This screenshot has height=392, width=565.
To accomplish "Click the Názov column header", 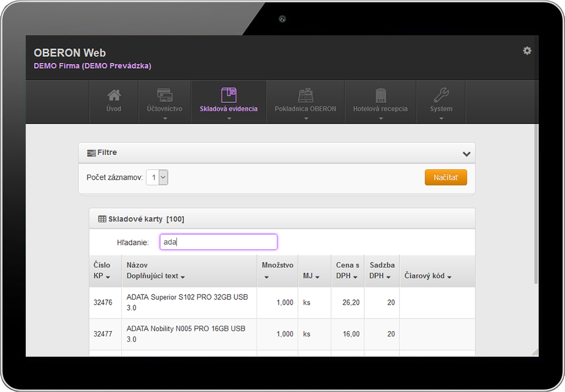I will 137,265.
